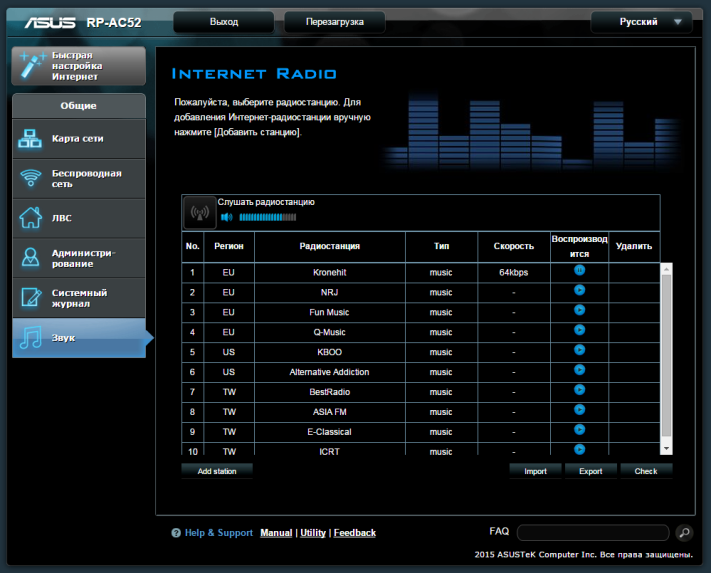This screenshot has width=711, height=573.
Task: Open the Русский language dropdown
Action: pos(642,22)
